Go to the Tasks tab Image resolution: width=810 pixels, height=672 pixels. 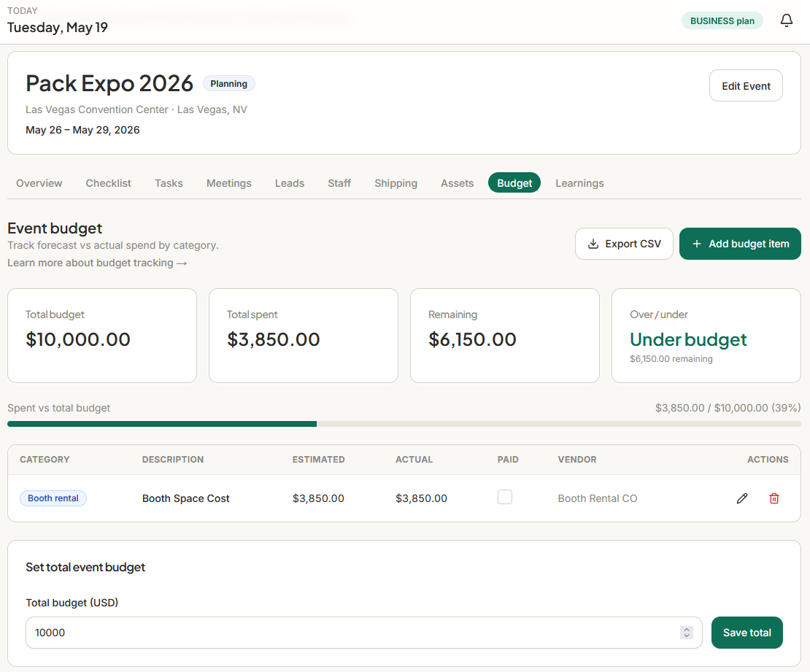169,183
